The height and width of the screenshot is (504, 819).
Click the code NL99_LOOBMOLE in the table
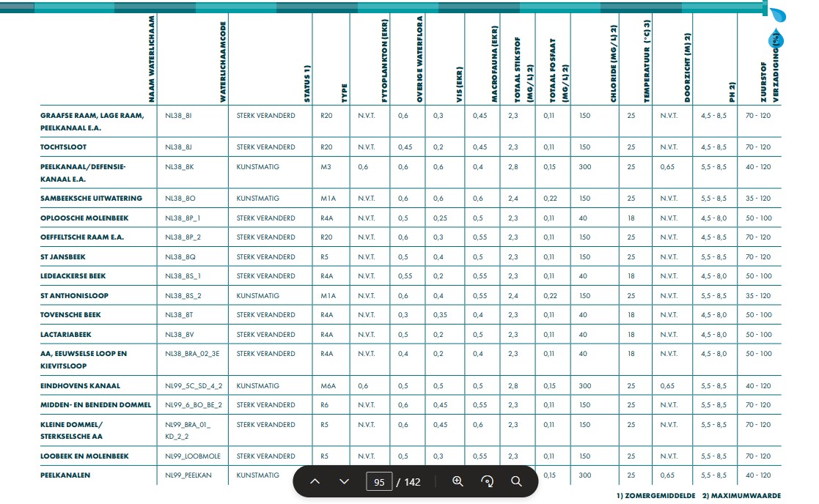pyautogui.click(x=193, y=456)
